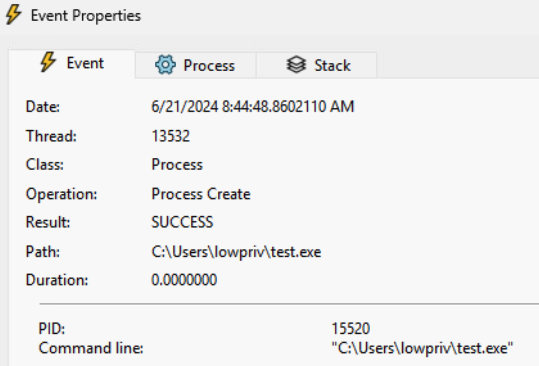Screen dimensions: 539x366
Task: Click the Date value 6/21/2024 8:44:48 AM
Action: point(253,107)
